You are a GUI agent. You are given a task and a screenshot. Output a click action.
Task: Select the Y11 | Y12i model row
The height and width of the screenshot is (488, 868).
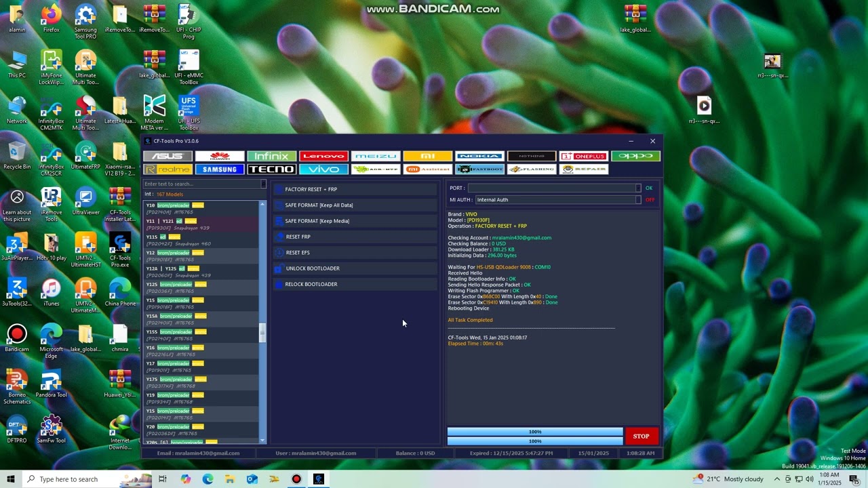point(201,224)
